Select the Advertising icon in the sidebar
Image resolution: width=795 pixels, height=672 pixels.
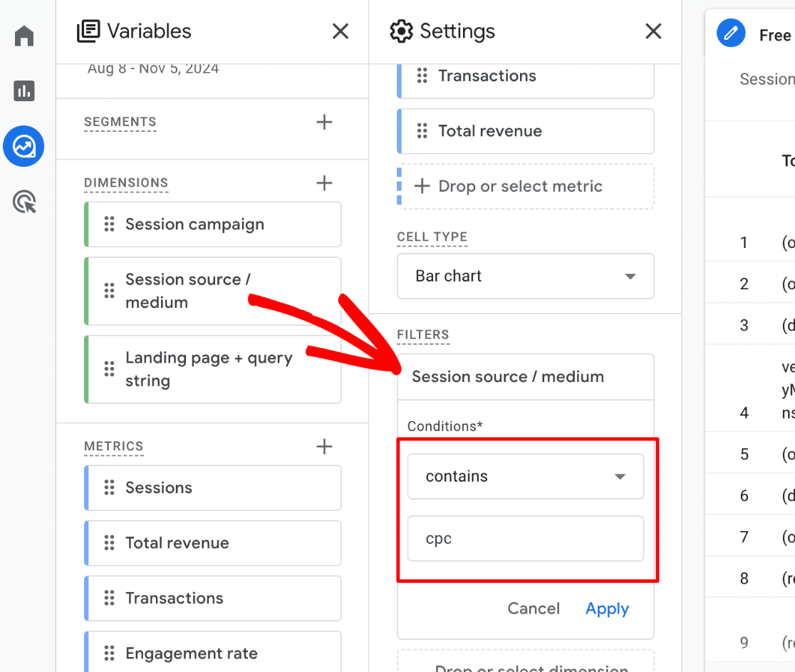tap(24, 202)
